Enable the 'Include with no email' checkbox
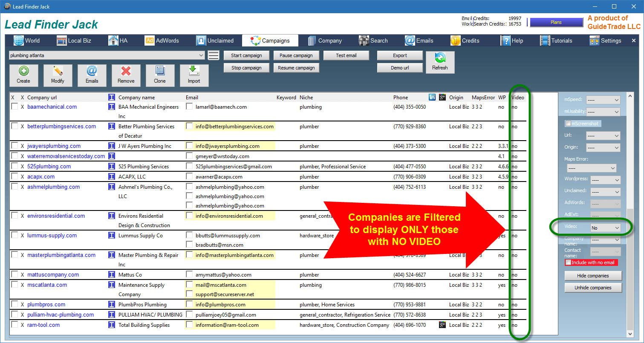 [x=568, y=262]
